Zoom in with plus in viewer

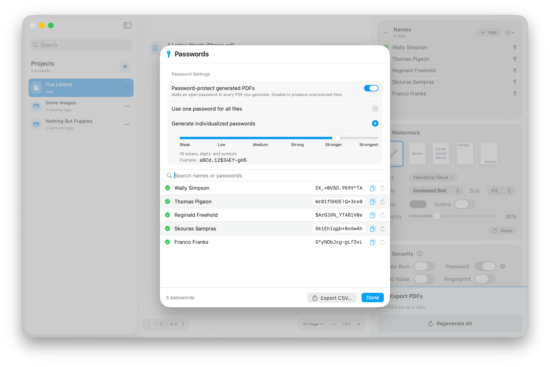coord(359,324)
